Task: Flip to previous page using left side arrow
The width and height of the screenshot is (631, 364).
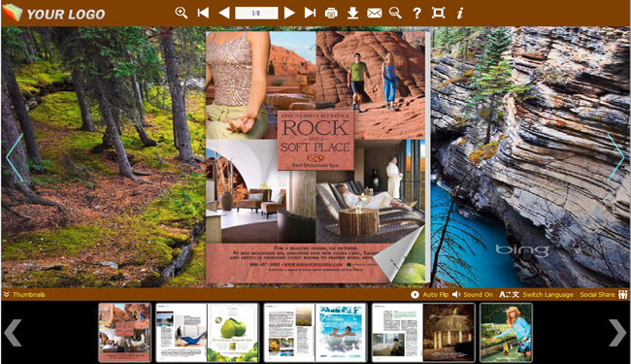Action: pos(15,158)
